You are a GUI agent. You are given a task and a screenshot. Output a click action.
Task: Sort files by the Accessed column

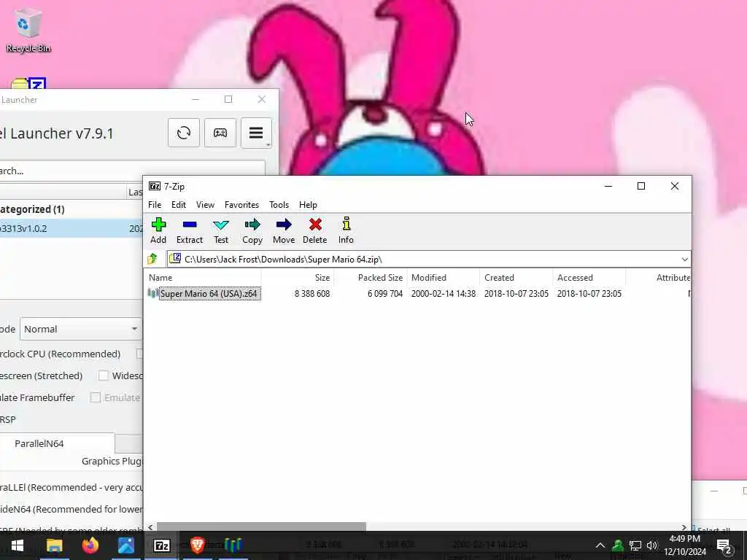(x=589, y=278)
